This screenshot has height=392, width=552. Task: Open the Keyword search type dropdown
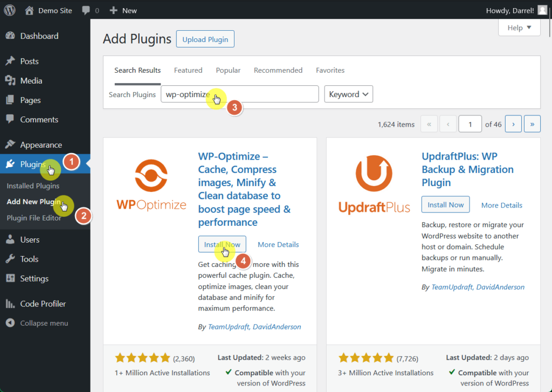pos(349,94)
